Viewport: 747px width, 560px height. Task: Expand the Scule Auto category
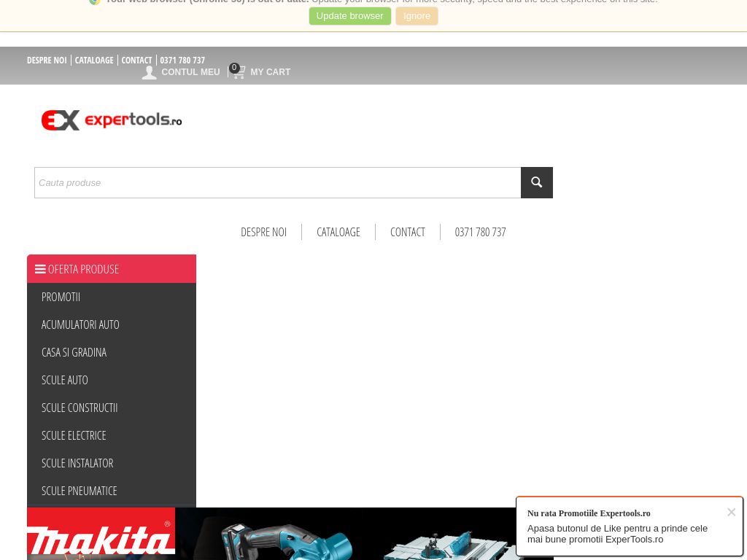coord(65,380)
